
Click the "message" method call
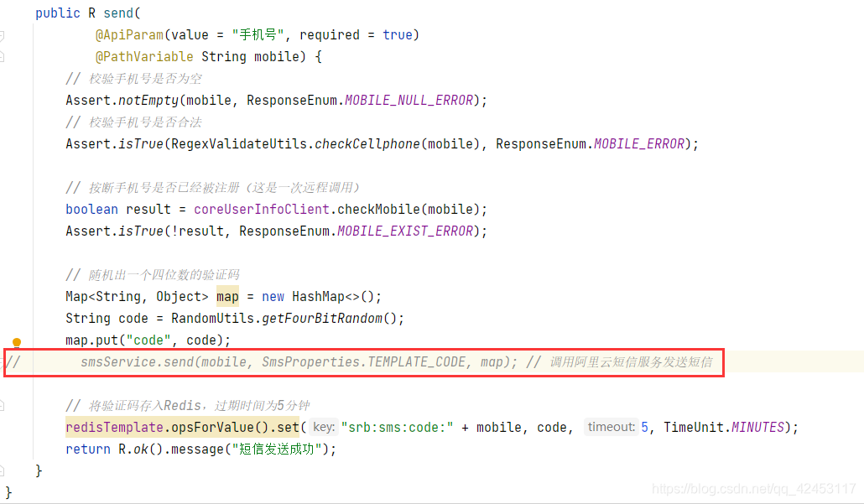tap(197, 449)
